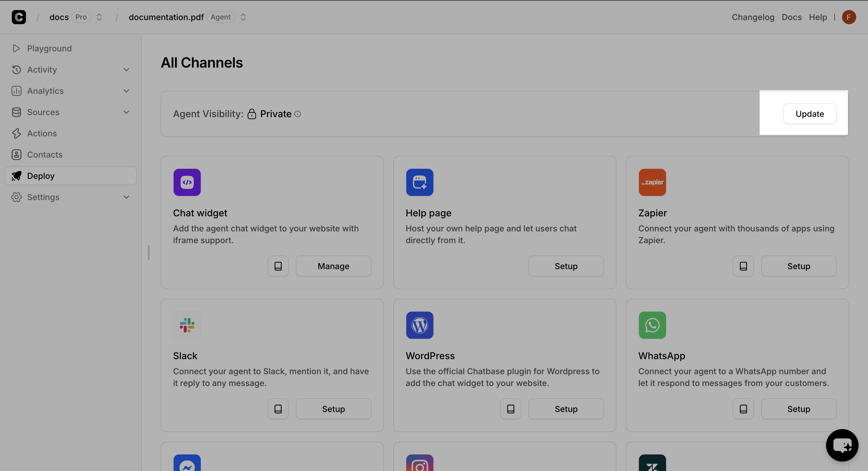Open the docs workspace switcher
This screenshot has height=471, width=868.
pyautogui.click(x=99, y=17)
